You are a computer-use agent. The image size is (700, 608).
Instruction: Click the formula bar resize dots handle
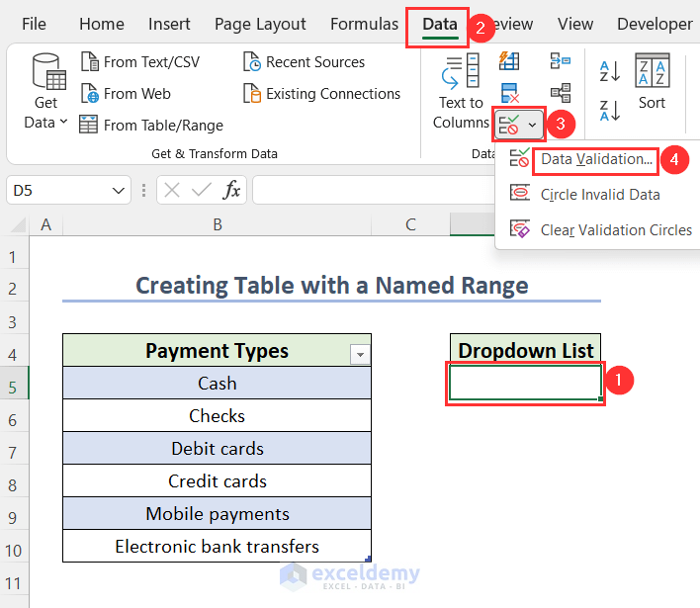click(x=143, y=191)
